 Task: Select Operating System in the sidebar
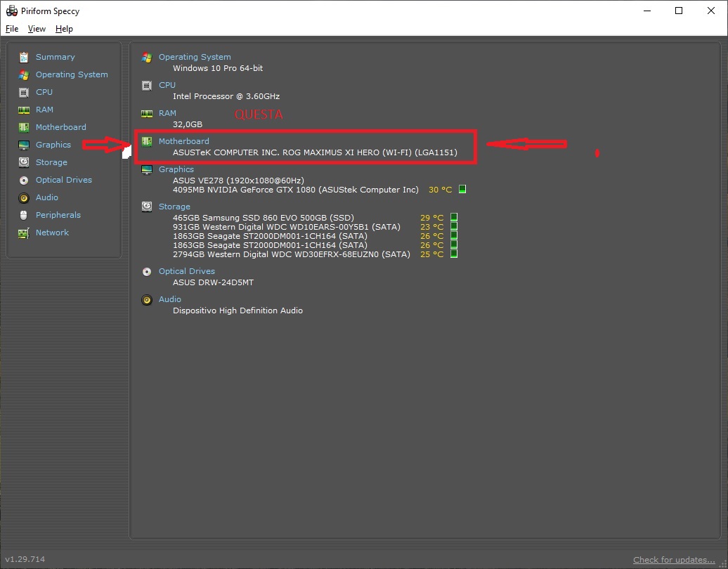coord(72,74)
